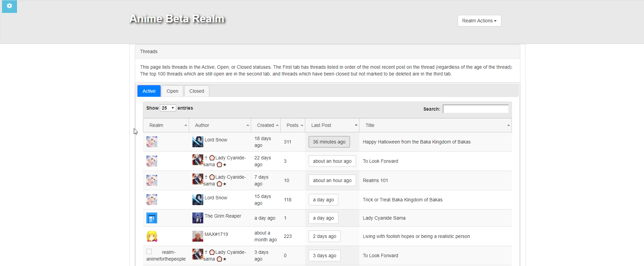Click The Grim Reaper avatar
Image resolution: width=644 pixels, height=266 pixels.
pos(198,218)
